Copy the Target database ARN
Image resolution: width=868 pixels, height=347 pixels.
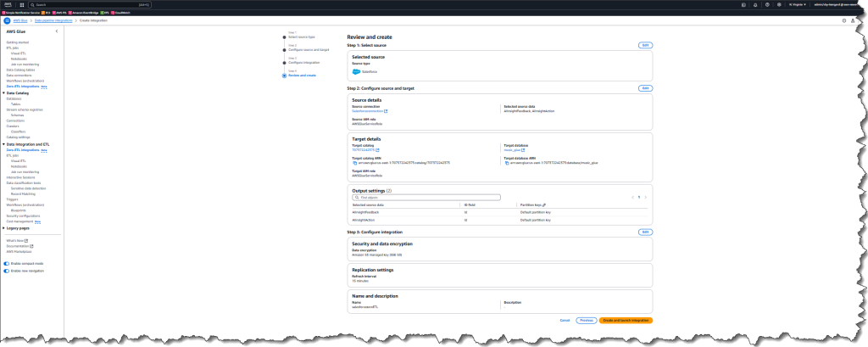coord(506,163)
